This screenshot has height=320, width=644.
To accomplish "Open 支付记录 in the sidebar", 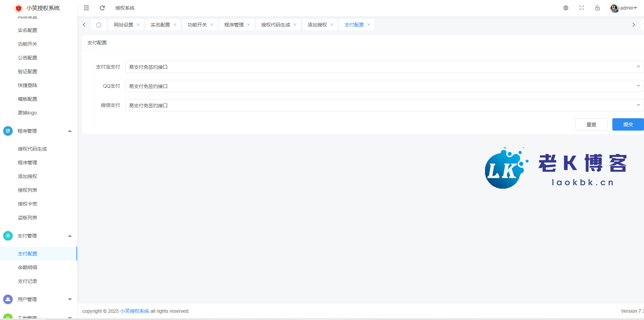I will 28,281.
